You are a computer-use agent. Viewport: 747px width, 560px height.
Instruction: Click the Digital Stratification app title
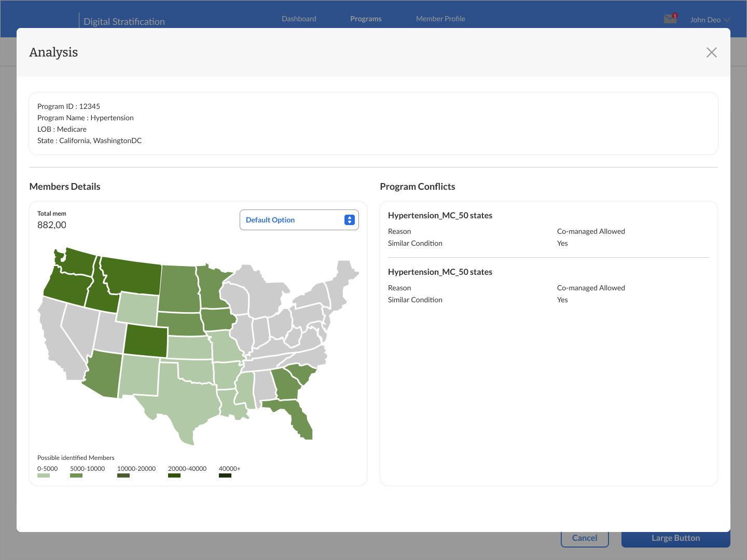pyautogui.click(x=124, y=21)
